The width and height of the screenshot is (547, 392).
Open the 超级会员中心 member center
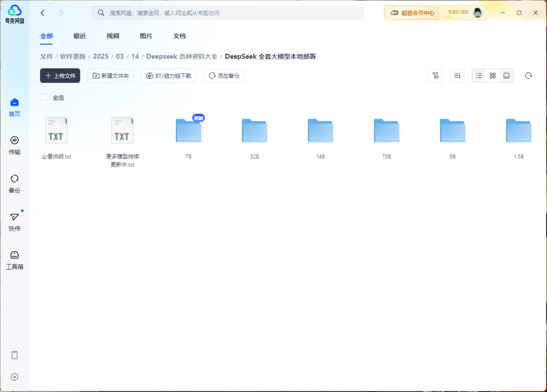[x=412, y=13]
